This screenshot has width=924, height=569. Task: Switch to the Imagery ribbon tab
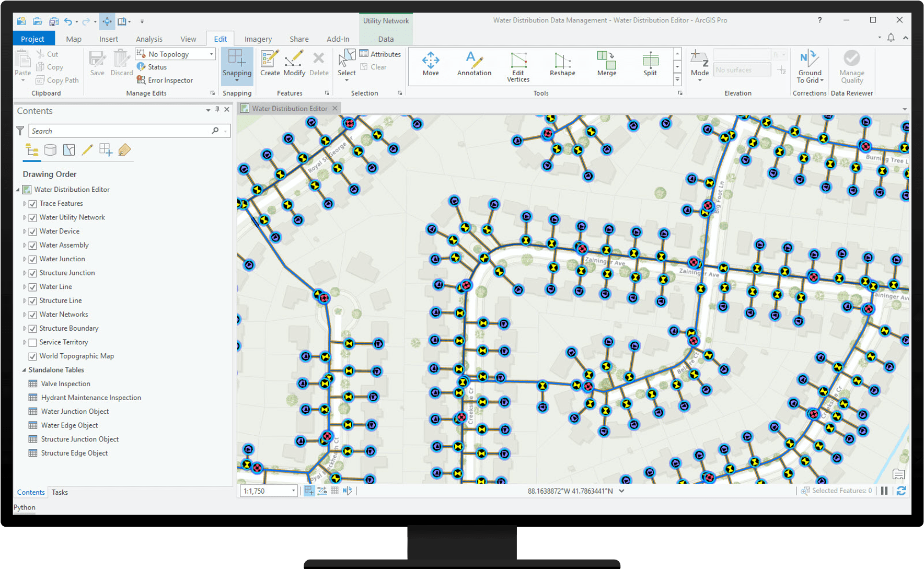[258, 39]
